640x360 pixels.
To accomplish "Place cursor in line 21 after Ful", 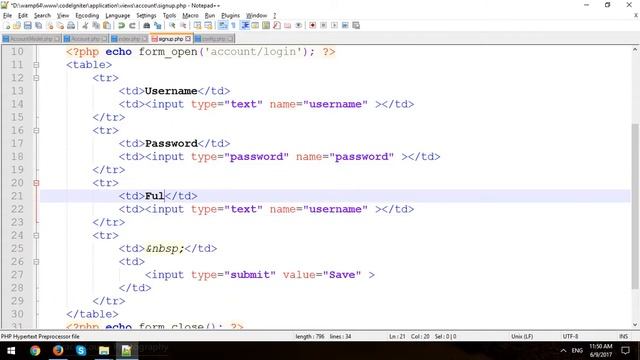I will [164, 196].
